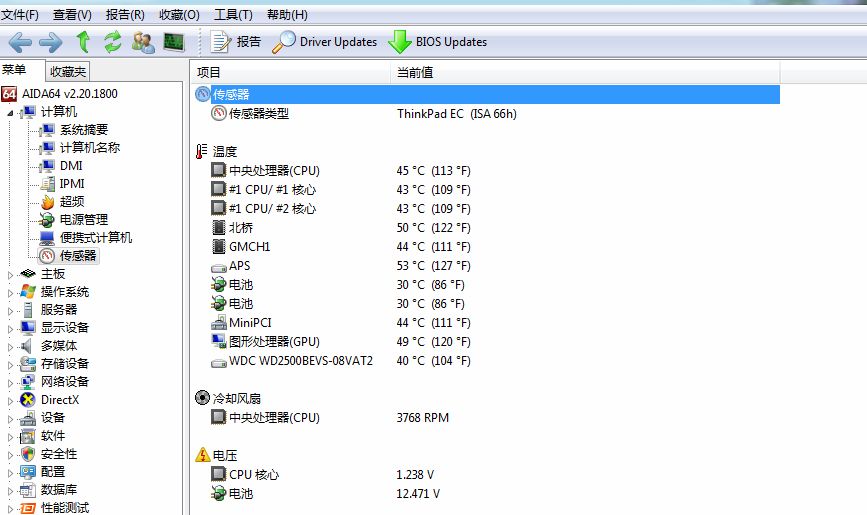
Task: Select the #1 CPU/ #1 核心 row
Action: [x=487, y=190]
